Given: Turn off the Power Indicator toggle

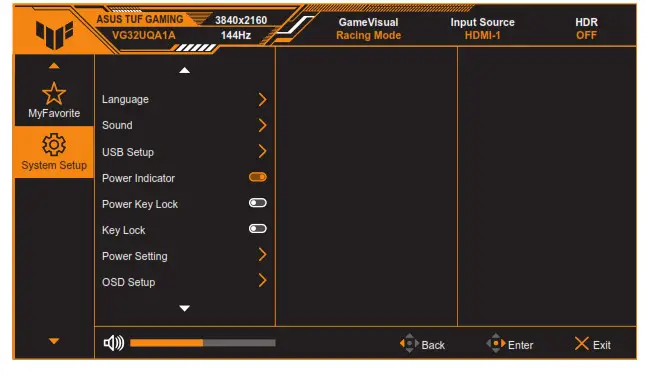Looking at the screenshot, I should pyautogui.click(x=258, y=177).
